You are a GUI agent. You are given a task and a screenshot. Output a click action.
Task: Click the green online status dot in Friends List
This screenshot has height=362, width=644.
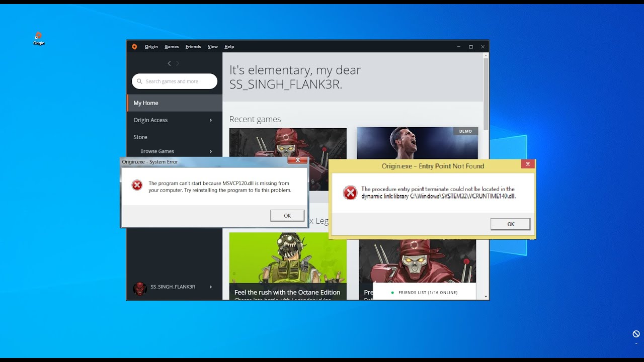click(392, 292)
